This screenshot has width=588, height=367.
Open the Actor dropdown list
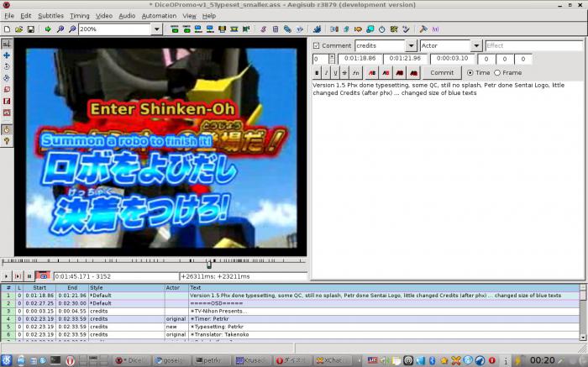[x=476, y=45]
